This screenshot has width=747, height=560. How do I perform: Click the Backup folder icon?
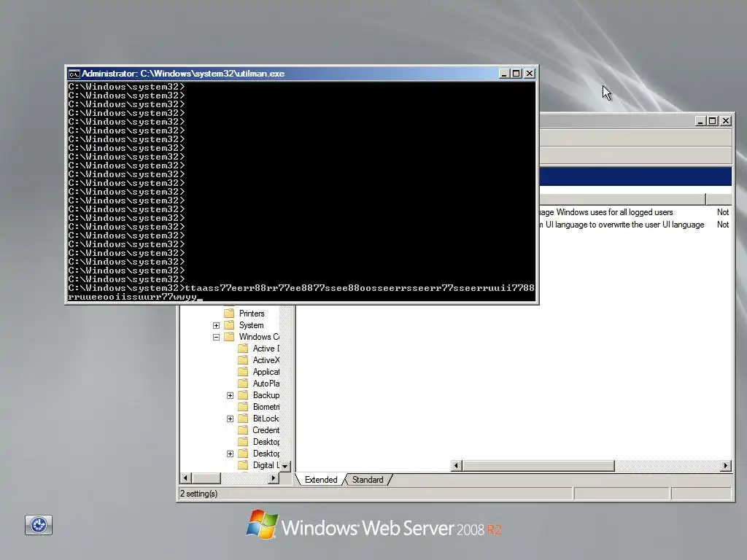tap(243, 395)
